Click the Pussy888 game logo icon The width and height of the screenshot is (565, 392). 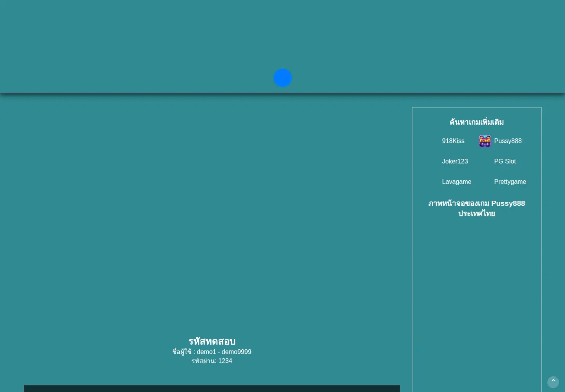tap(485, 141)
